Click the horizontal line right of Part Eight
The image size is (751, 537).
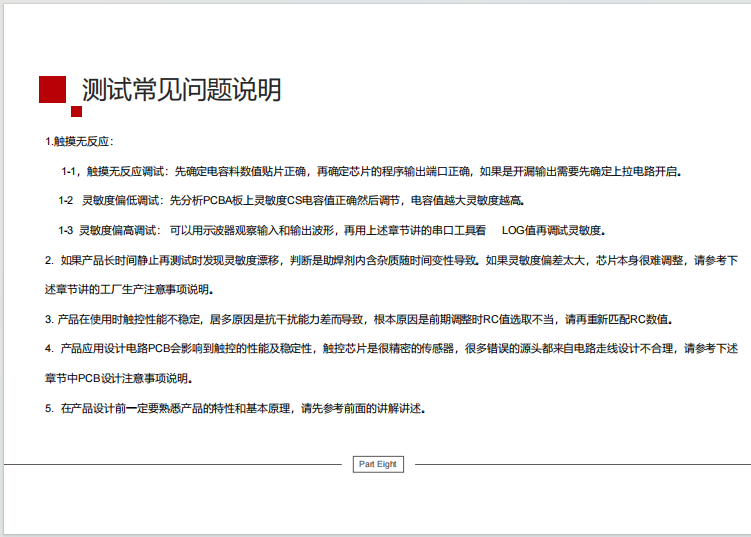tap(580, 464)
